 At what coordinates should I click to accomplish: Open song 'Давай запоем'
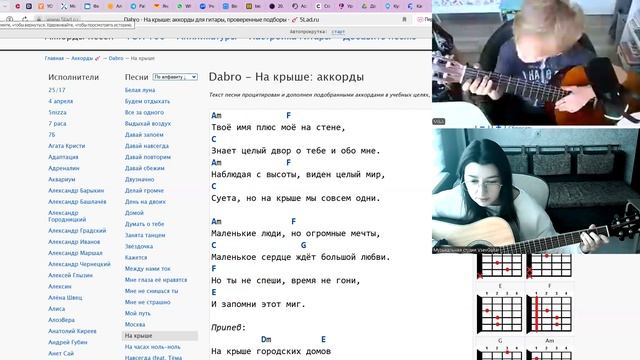pos(144,135)
